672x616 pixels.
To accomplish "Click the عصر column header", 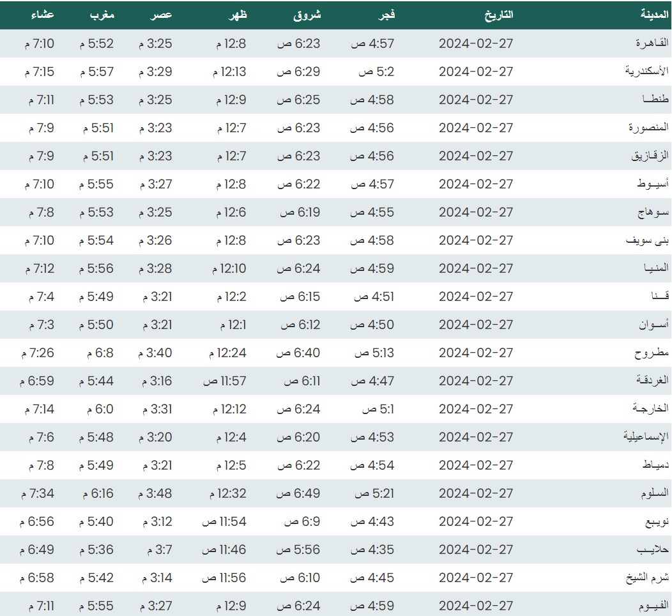I will 162,14.
